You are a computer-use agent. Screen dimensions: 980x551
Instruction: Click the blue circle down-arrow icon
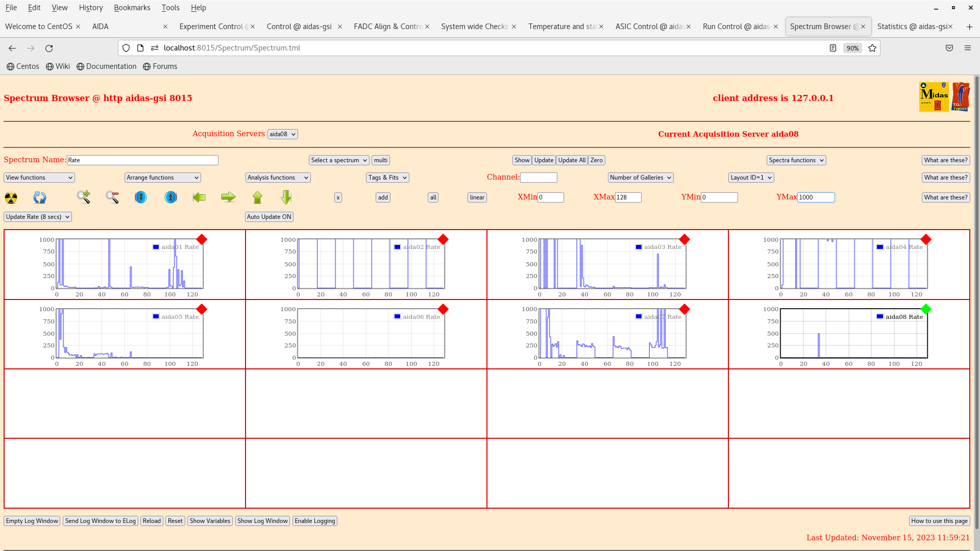[141, 197]
